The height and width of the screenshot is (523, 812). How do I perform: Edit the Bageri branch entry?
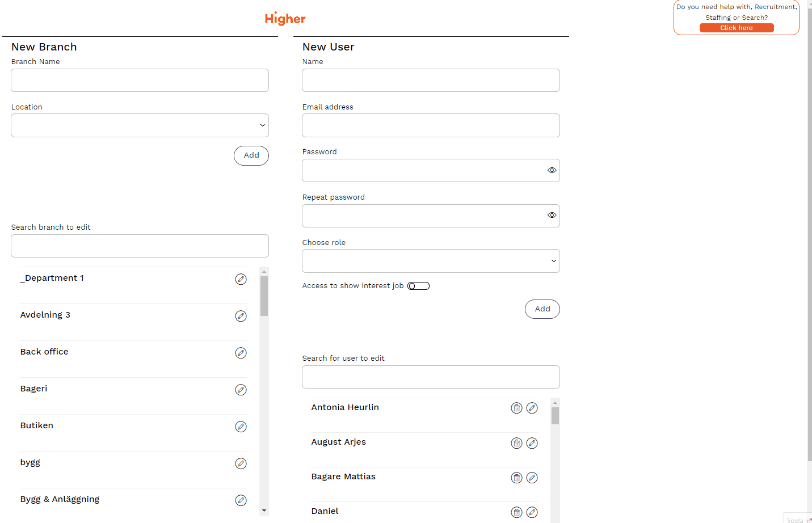point(241,390)
